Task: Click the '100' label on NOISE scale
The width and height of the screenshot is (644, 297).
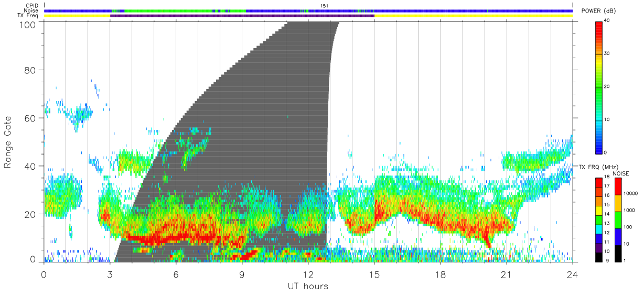Action: pyautogui.click(x=628, y=227)
